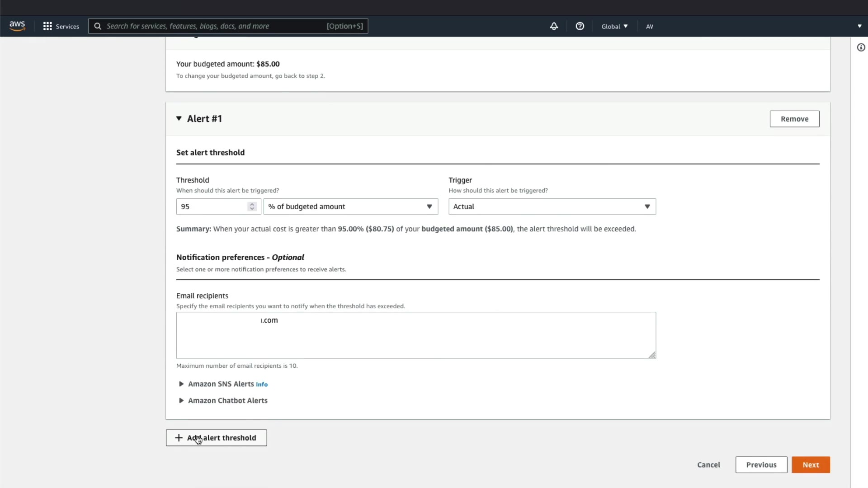This screenshot has width=868, height=488.
Task: Click the AWS logo home icon
Action: tap(17, 26)
